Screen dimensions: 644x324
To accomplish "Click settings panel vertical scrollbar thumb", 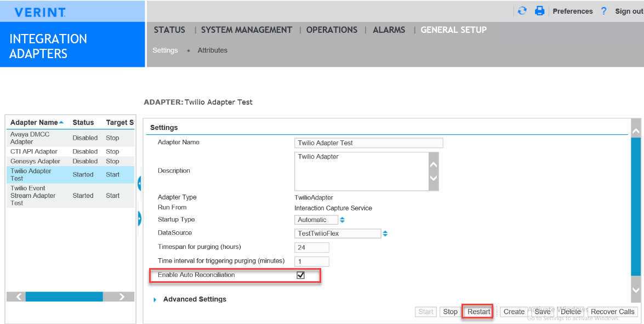I will pos(636,207).
